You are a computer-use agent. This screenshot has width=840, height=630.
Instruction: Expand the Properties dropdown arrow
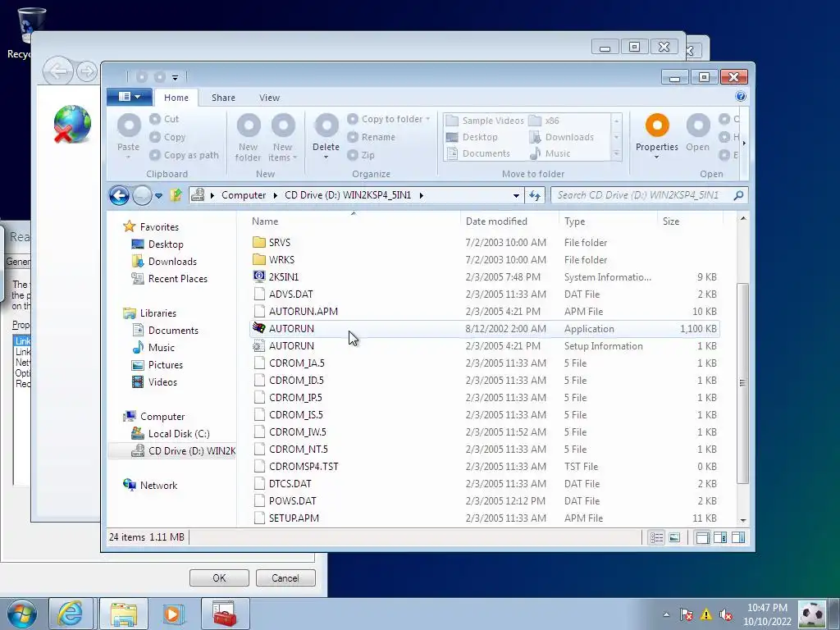657,157
